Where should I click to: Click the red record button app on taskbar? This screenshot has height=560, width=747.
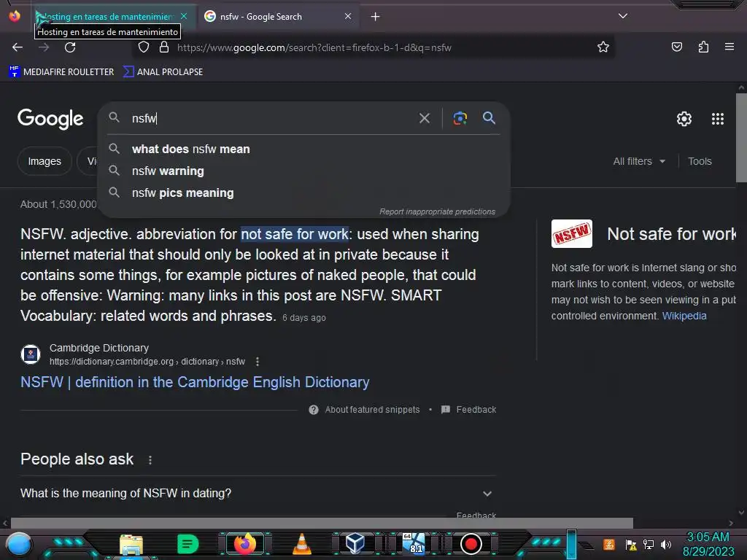coord(471,544)
